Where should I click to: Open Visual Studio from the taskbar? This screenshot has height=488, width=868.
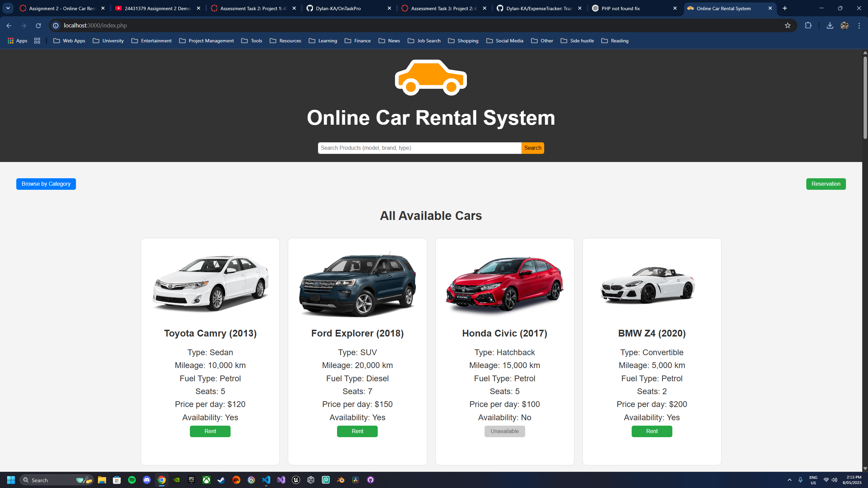click(281, 480)
